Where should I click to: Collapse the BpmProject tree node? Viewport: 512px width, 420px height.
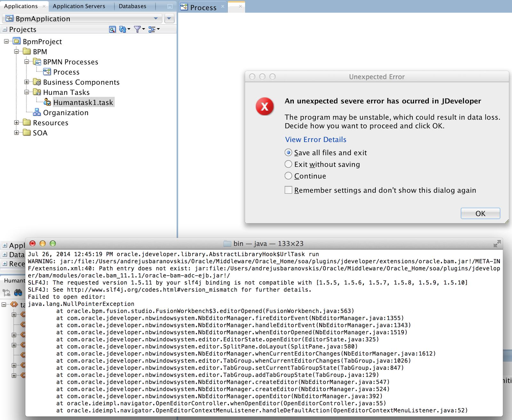6,41
